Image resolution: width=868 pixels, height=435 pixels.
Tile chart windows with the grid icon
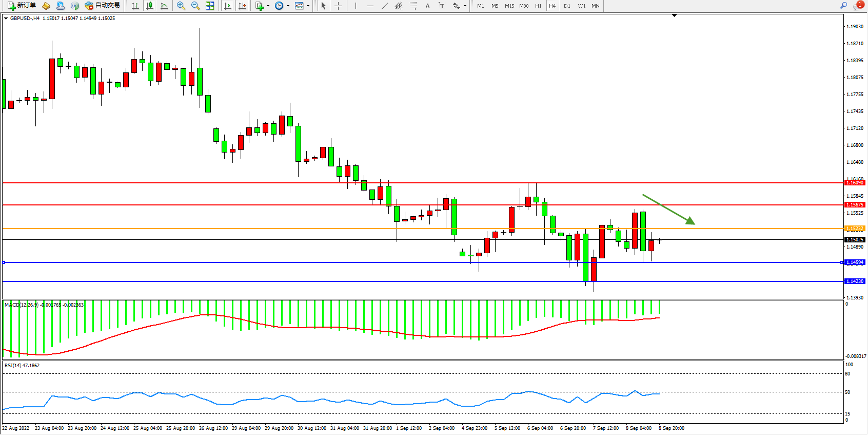click(210, 6)
